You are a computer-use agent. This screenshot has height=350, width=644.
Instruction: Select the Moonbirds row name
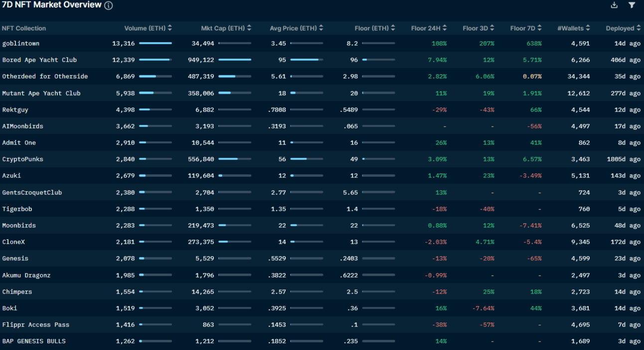[19, 225]
